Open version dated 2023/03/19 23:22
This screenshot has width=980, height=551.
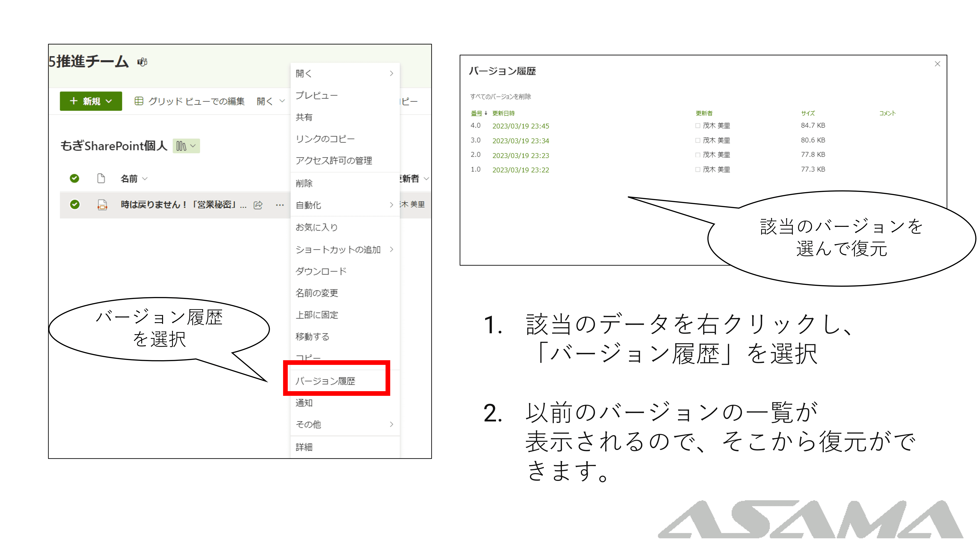coord(521,170)
